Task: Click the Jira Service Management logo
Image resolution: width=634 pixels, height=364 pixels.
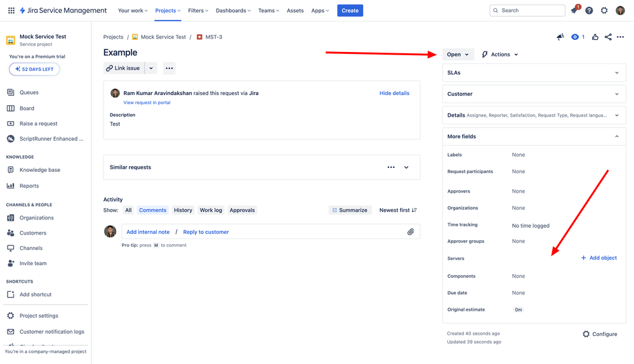Action: (x=63, y=11)
